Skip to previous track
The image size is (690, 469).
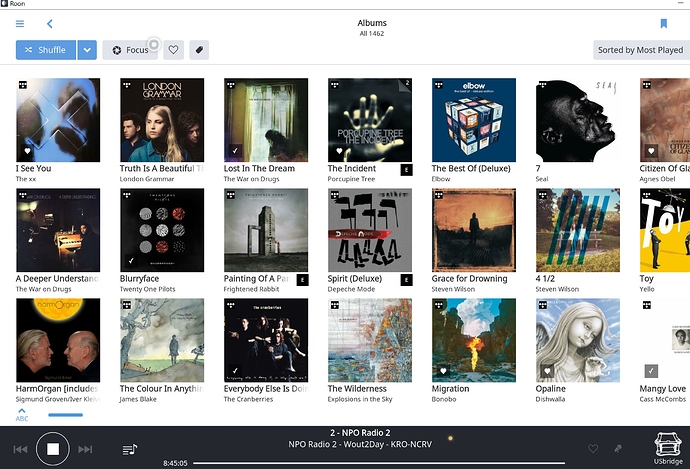tap(20, 449)
